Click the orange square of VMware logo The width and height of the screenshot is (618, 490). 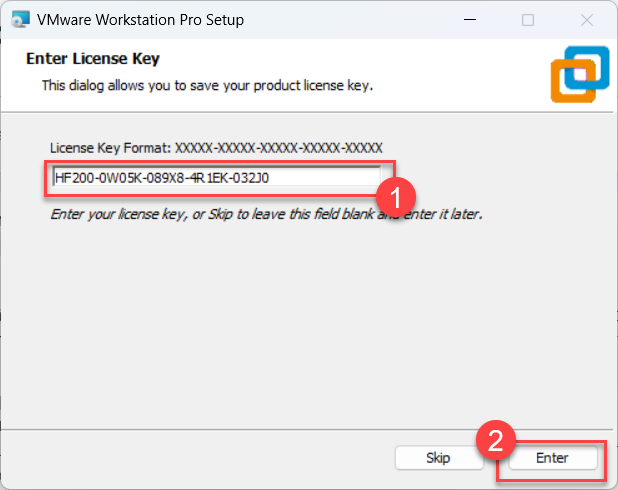573,81
